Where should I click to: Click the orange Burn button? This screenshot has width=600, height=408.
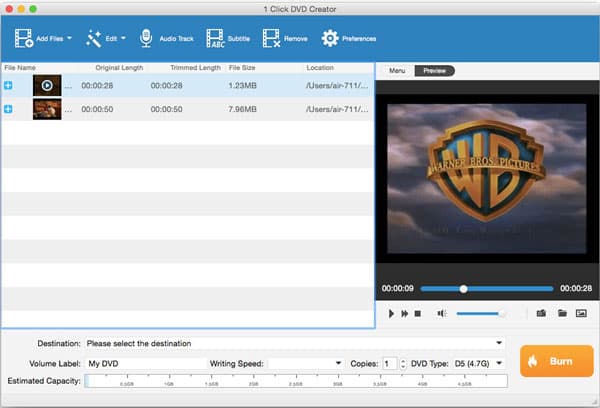[x=557, y=361]
